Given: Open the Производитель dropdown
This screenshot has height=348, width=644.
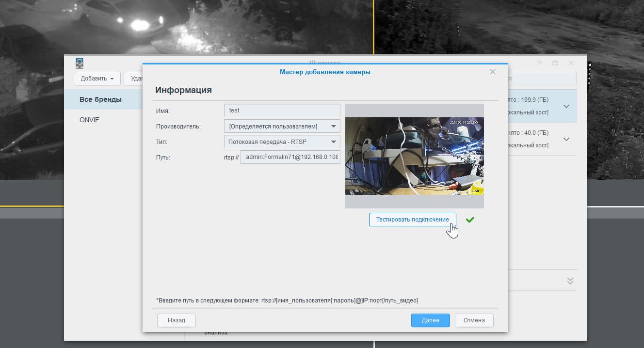Looking at the screenshot, I should [x=282, y=126].
